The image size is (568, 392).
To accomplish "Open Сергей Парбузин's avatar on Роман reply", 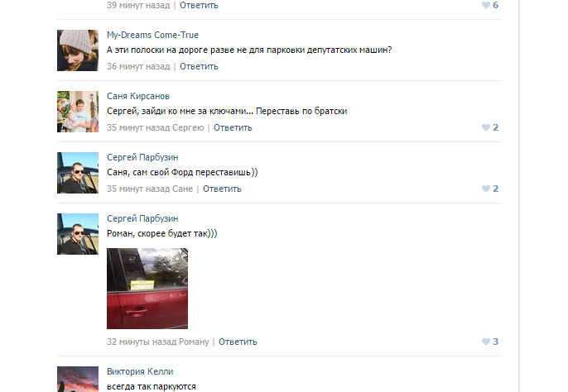I will pos(78,234).
